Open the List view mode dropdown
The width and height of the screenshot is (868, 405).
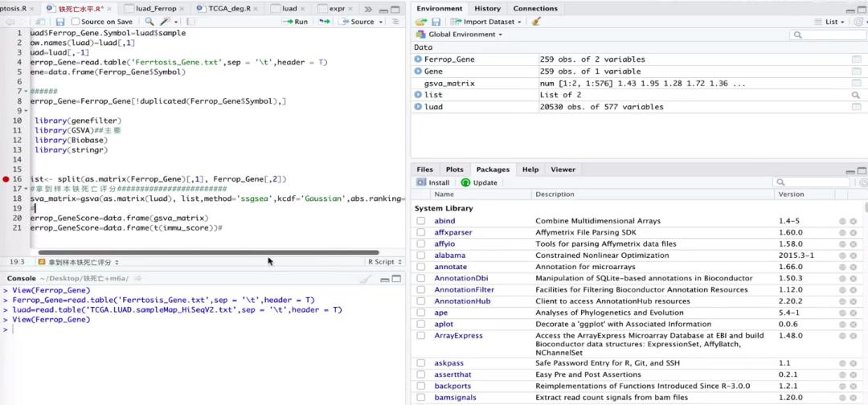tap(829, 22)
